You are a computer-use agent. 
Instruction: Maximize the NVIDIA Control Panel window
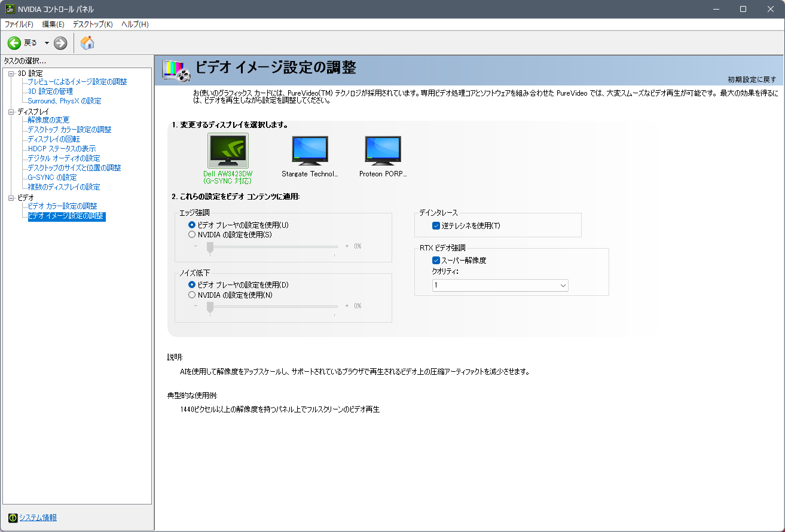point(743,9)
